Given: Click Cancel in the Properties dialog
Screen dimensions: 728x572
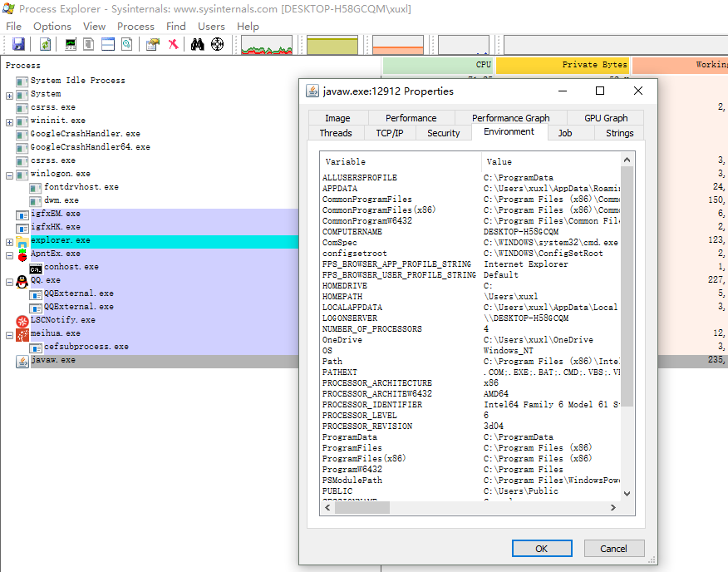Looking at the screenshot, I should [x=613, y=549].
